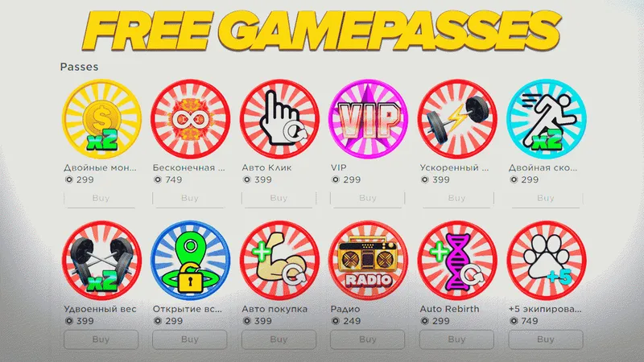This screenshot has width=644, height=362.
Task: Buy the Радио pass for 249
Action: pos(368,339)
